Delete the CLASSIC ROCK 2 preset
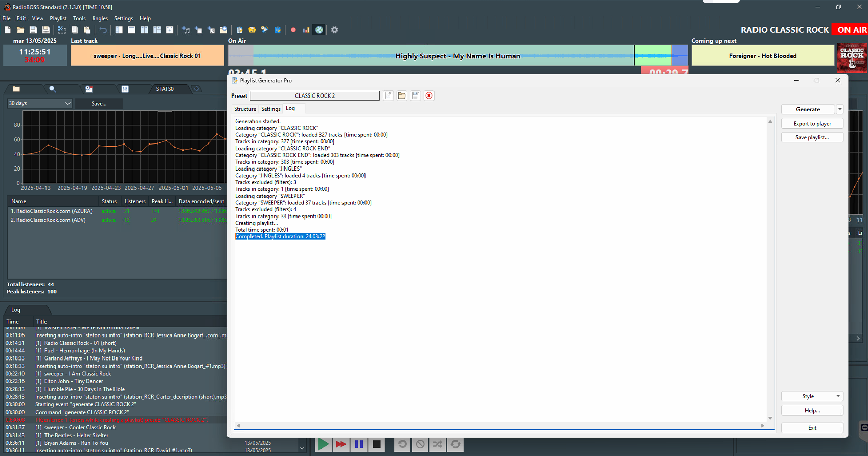 (429, 96)
